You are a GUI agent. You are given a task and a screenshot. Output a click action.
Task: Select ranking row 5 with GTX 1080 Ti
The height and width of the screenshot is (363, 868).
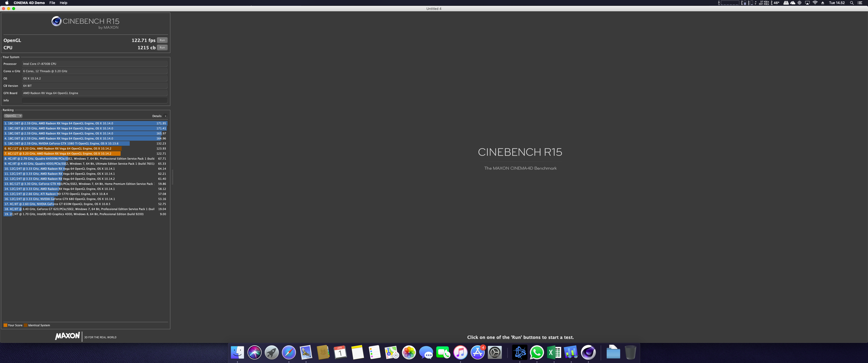(x=85, y=143)
